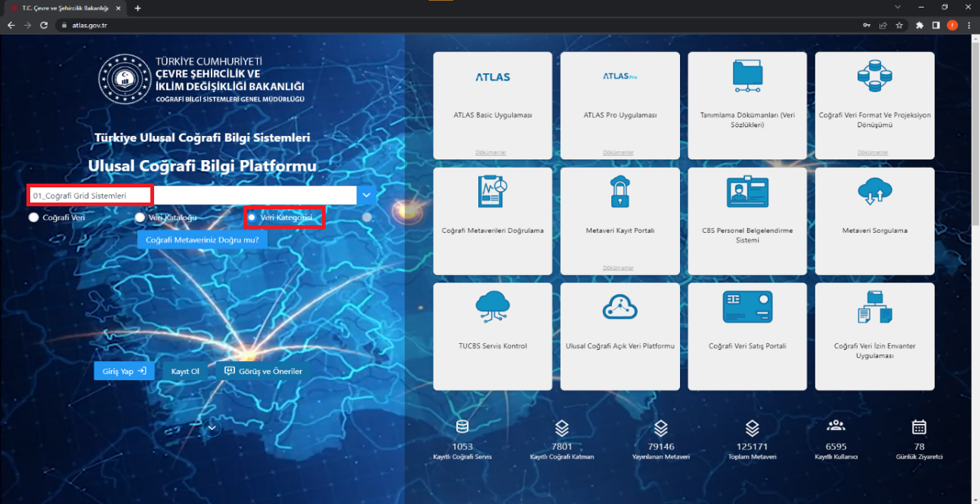This screenshot has width=980, height=504.
Task: Click the Metaveri Kayıt Portalı lock icon
Action: click(620, 192)
